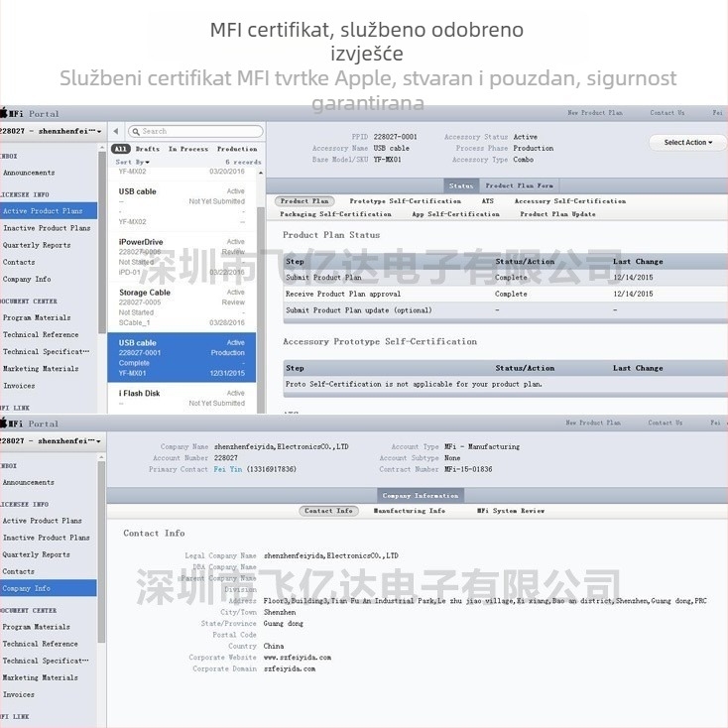This screenshot has height=728, width=728.
Task: Open the Select Action dropdown
Action: 687,143
